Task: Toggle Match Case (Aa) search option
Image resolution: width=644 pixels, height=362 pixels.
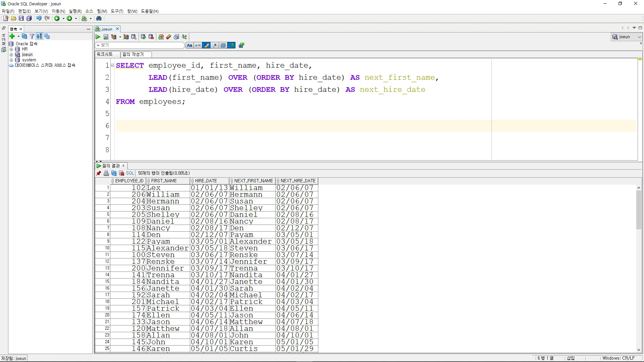Action: (x=190, y=45)
